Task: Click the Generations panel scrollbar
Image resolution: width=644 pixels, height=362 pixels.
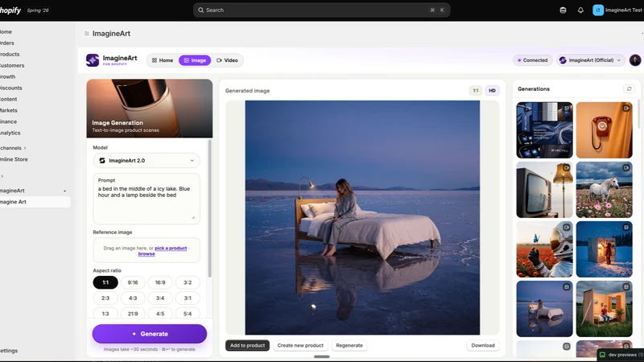Action: (x=639, y=113)
